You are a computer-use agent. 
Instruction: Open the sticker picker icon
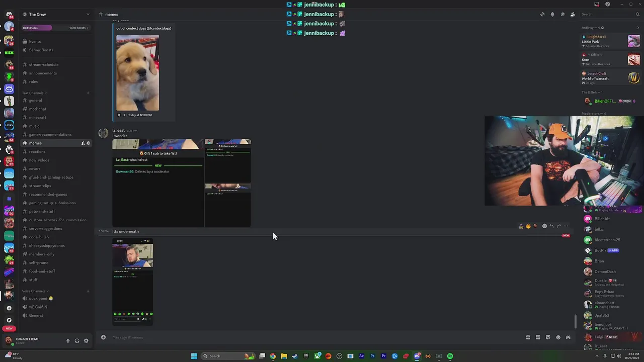pyautogui.click(x=548, y=337)
